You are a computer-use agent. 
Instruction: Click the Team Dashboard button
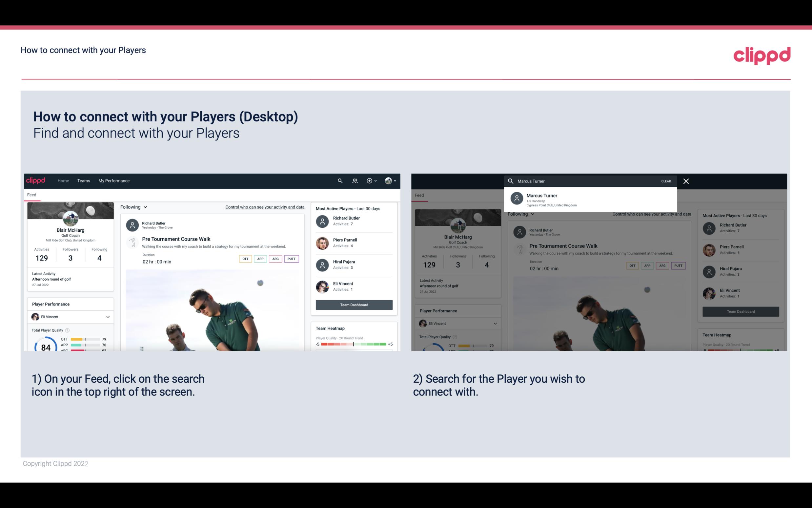(x=354, y=304)
